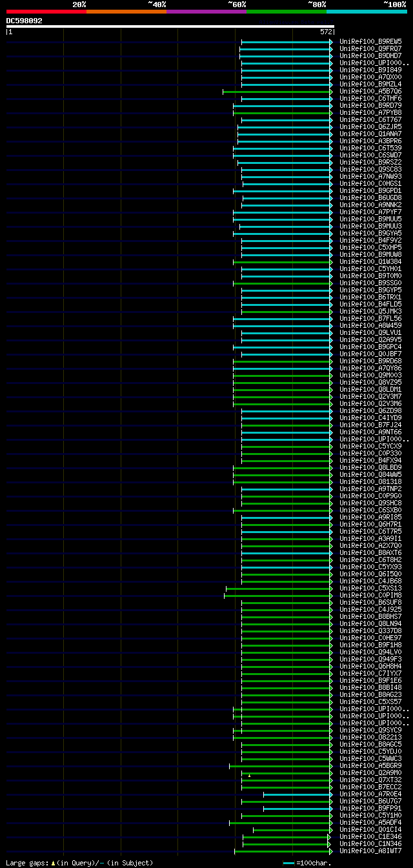Open hit UniRef100_B9MUU5
Viewport: 413px width, 868px height.
point(370,219)
